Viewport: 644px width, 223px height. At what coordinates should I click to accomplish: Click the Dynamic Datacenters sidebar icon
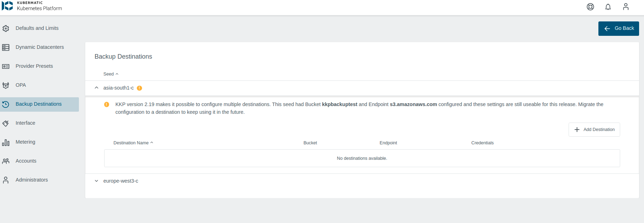pyautogui.click(x=6, y=47)
